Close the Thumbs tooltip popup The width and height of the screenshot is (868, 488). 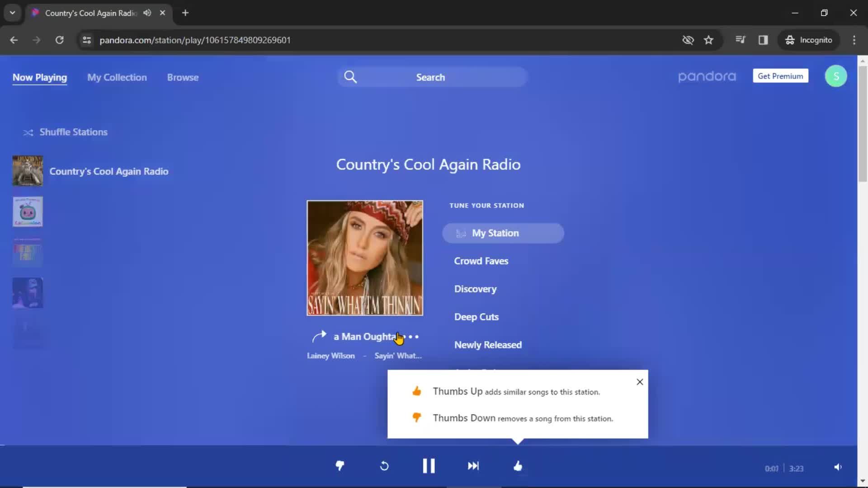pyautogui.click(x=640, y=382)
